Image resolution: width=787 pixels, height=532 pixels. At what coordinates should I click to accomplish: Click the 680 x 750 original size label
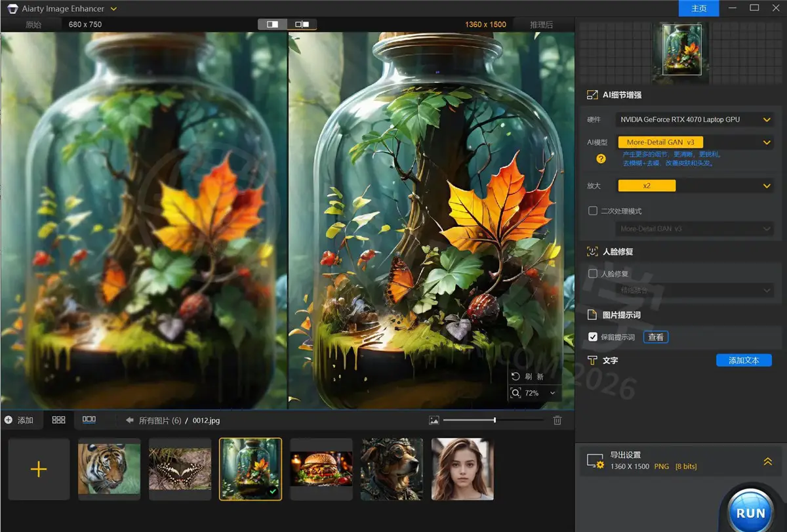coord(85,24)
